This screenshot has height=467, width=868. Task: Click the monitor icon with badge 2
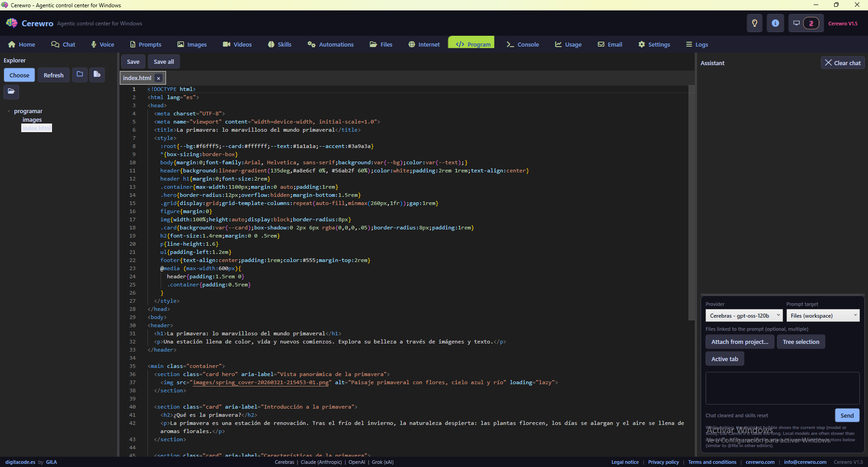[805, 23]
